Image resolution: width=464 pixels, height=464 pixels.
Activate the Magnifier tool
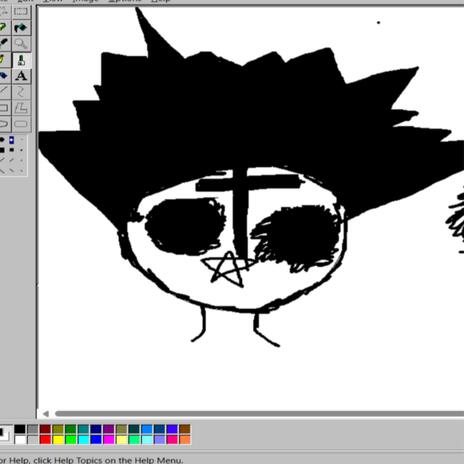pyautogui.click(x=21, y=44)
